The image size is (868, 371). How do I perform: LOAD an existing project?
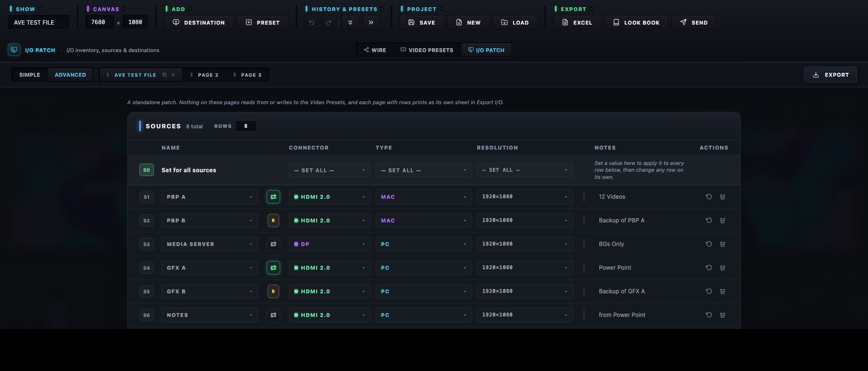pyautogui.click(x=515, y=22)
